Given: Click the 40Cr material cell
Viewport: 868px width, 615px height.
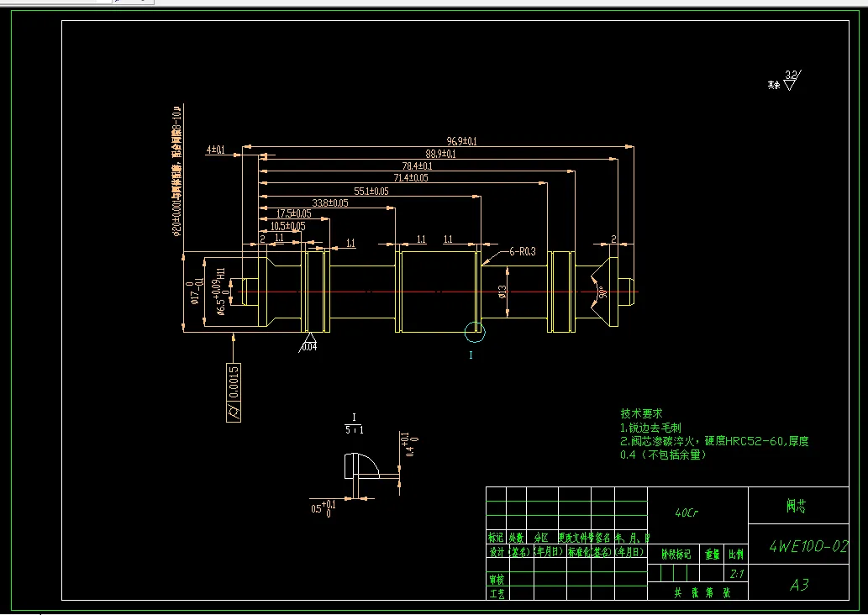Looking at the screenshot, I should 687,513.
